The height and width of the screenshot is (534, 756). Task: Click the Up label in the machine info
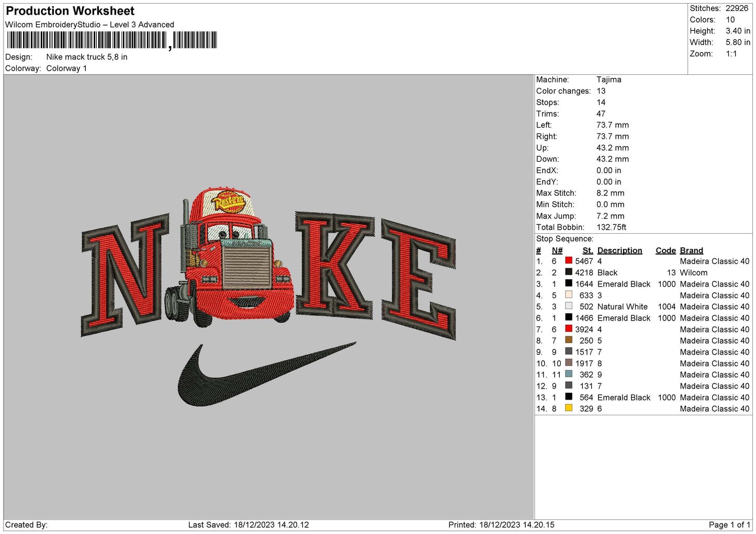pyautogui.click(x=542, y=148)
